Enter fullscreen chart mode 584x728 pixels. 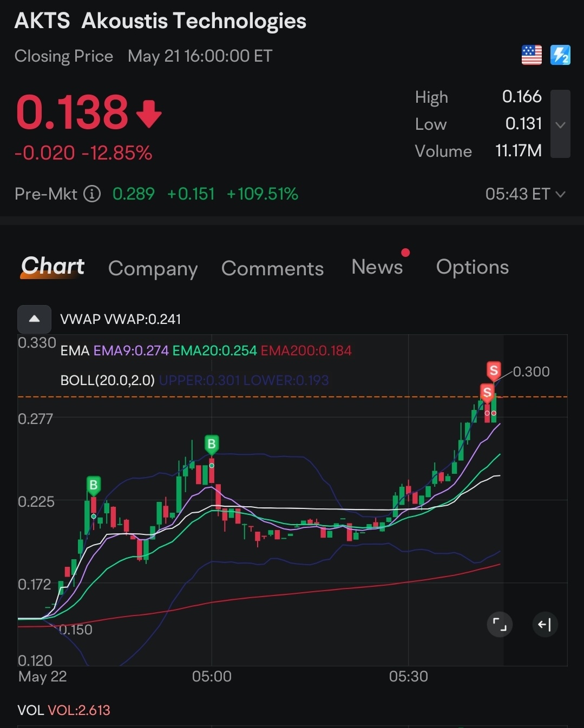click(x=500, y=625)
